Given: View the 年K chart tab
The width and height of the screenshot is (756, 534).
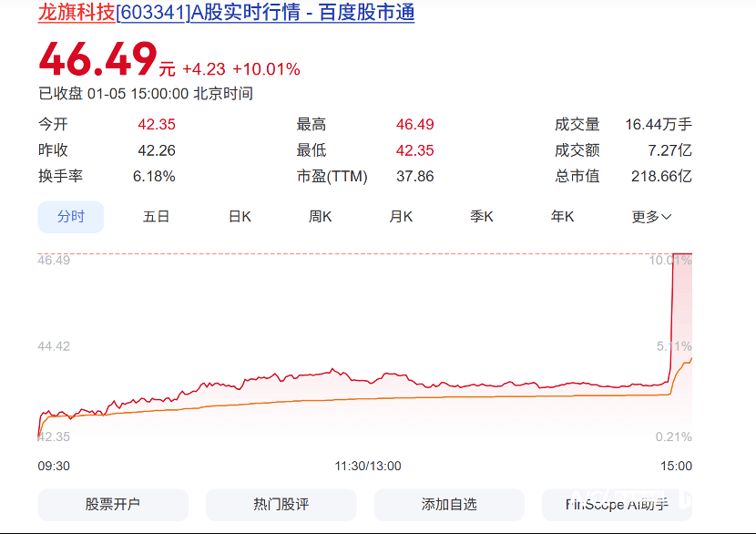Looking at the screenshot, I should pos(562,217).
